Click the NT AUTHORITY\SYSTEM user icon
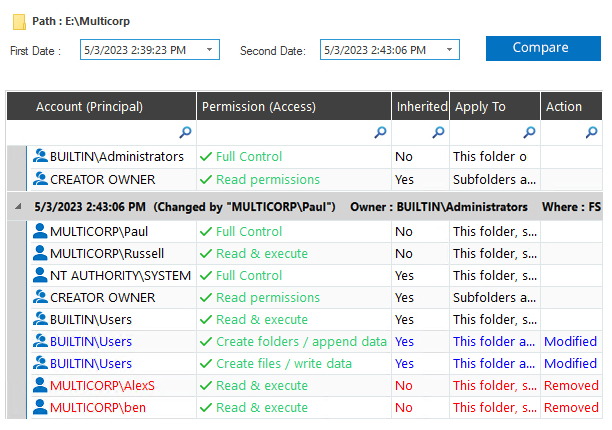This screenshot has width=612, height=430. click(40, 275)
